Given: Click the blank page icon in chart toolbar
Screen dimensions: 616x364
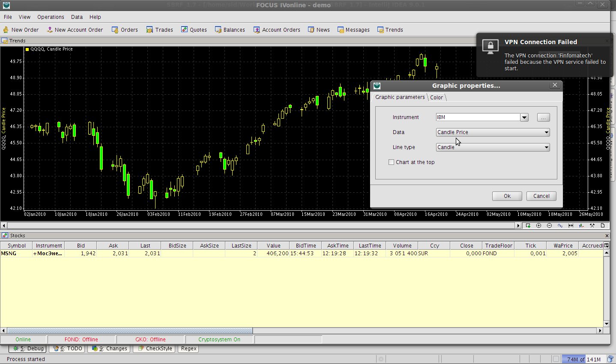Looking at the screenshot, I should pos(603,226).
